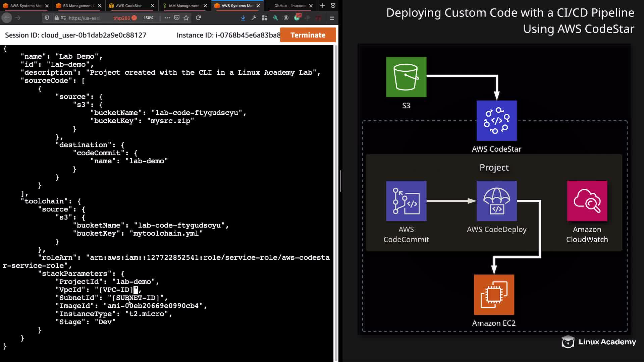Open the IAM Management tab
Image resolution: width=644 pixels, height=362 pixels.
[x=183, y=6]
